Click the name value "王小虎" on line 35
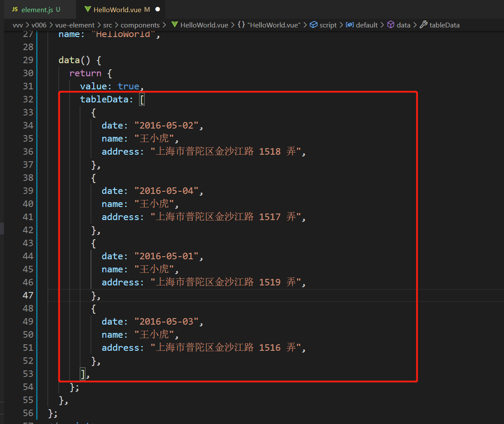 [x=154, y=139]
